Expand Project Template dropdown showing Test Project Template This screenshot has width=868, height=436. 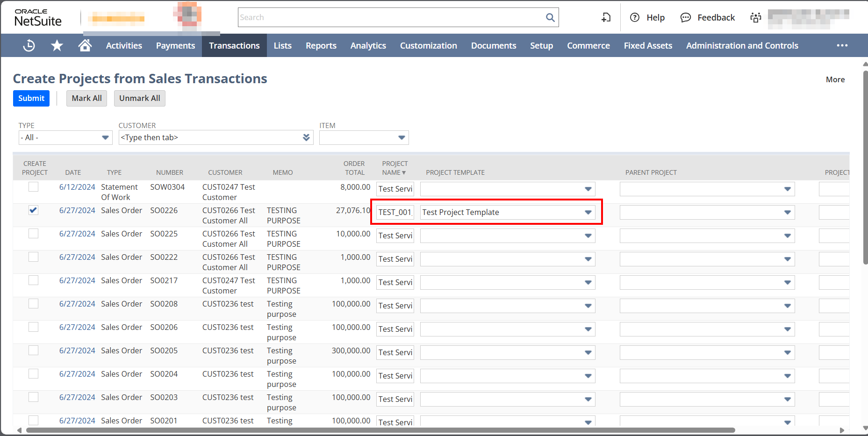click(588, 212)
